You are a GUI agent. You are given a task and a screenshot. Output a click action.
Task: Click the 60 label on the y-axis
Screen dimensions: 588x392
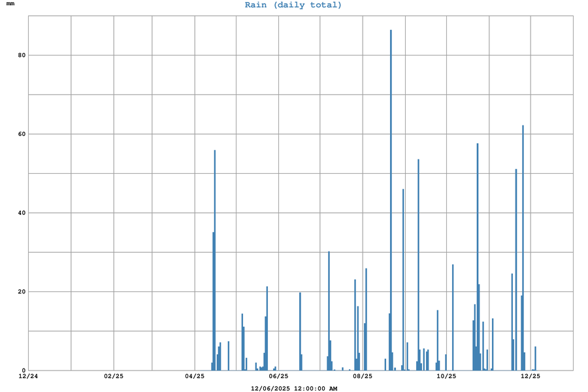22,134
